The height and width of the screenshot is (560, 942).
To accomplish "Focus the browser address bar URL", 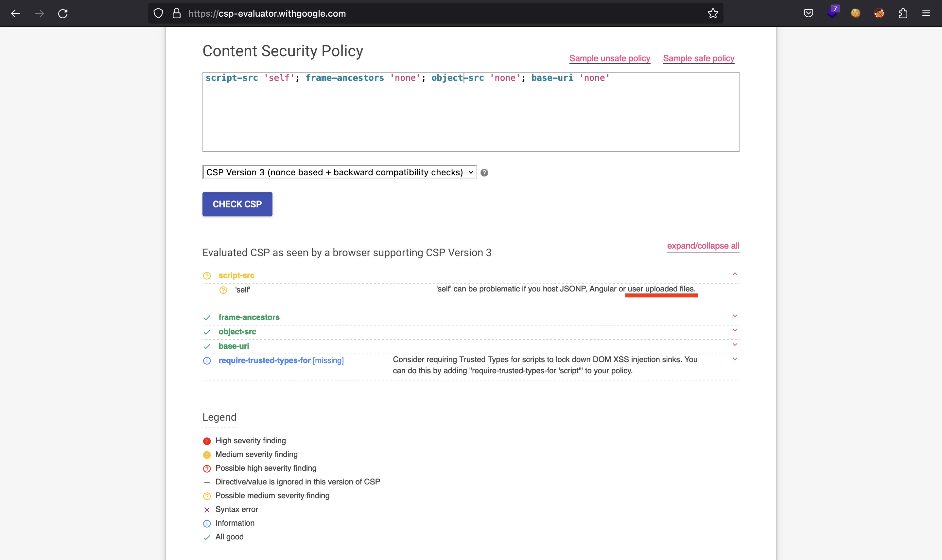I will tap(267, 14).
